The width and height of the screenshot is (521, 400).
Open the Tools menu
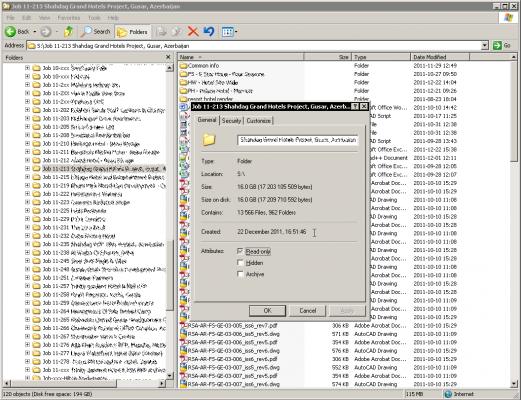click(x=94, y=18)
